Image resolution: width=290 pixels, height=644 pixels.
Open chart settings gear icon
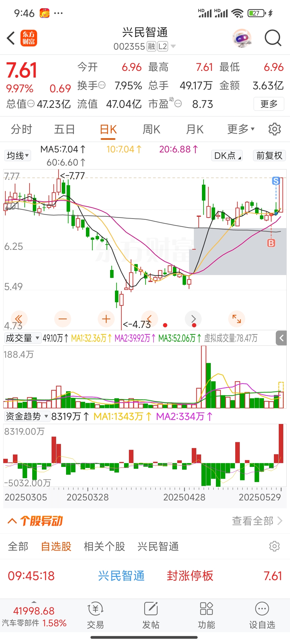(x=274, y=129)
